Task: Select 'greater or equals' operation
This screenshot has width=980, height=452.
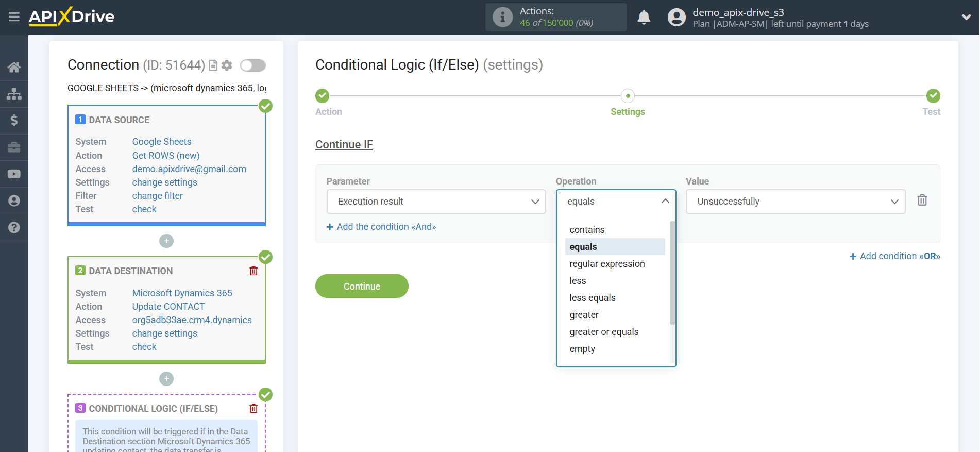Action: tap(615, 332)
